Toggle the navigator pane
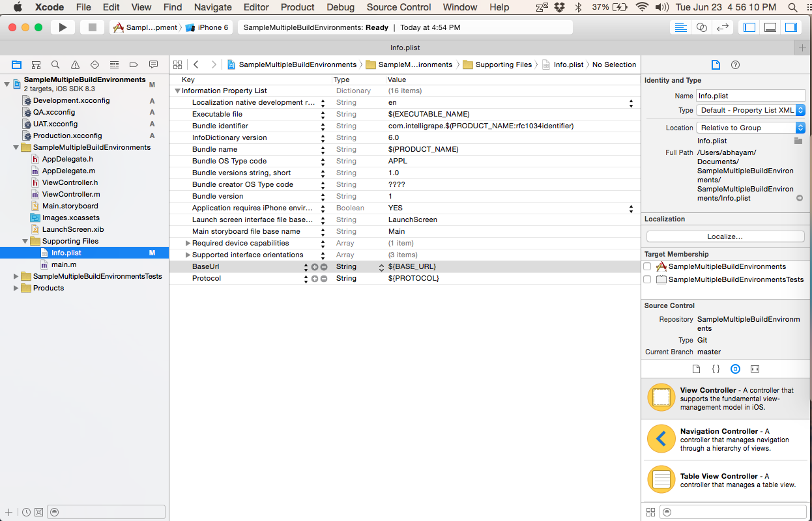The image size is (812, 521). [749, 27]
